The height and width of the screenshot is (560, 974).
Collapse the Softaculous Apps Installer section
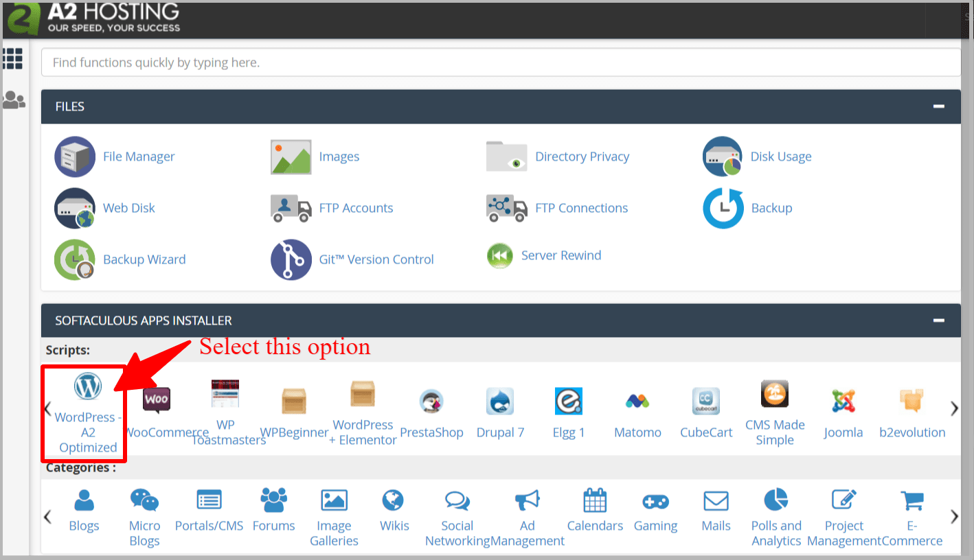click(939, 320)
